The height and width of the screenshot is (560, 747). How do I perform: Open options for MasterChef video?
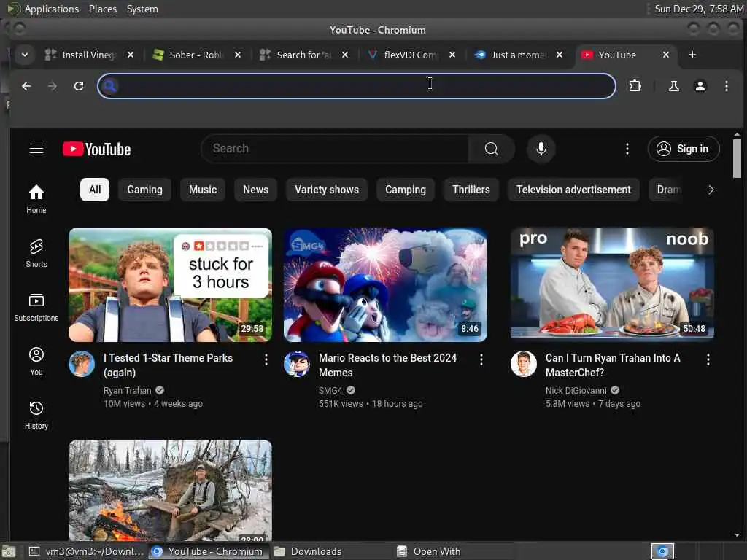(708, 359)
